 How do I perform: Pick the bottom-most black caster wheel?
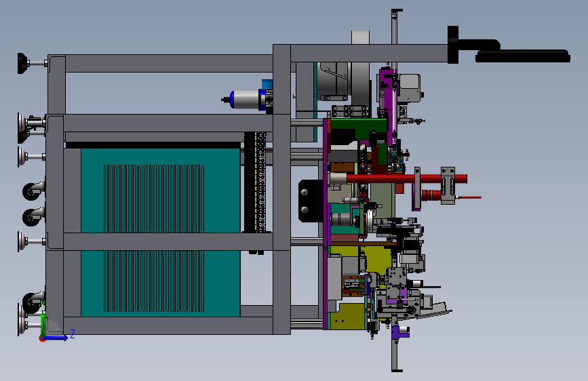click(x=31, y=303)
